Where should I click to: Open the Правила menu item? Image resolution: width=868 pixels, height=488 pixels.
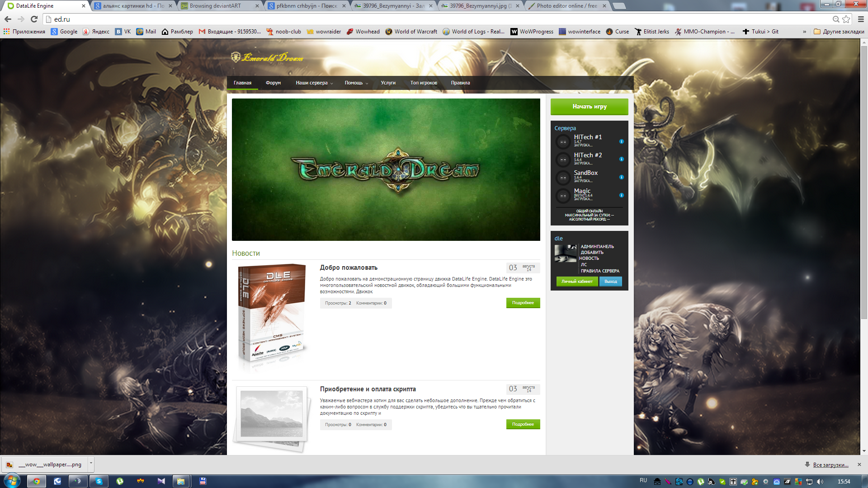[x=460, y=83]
